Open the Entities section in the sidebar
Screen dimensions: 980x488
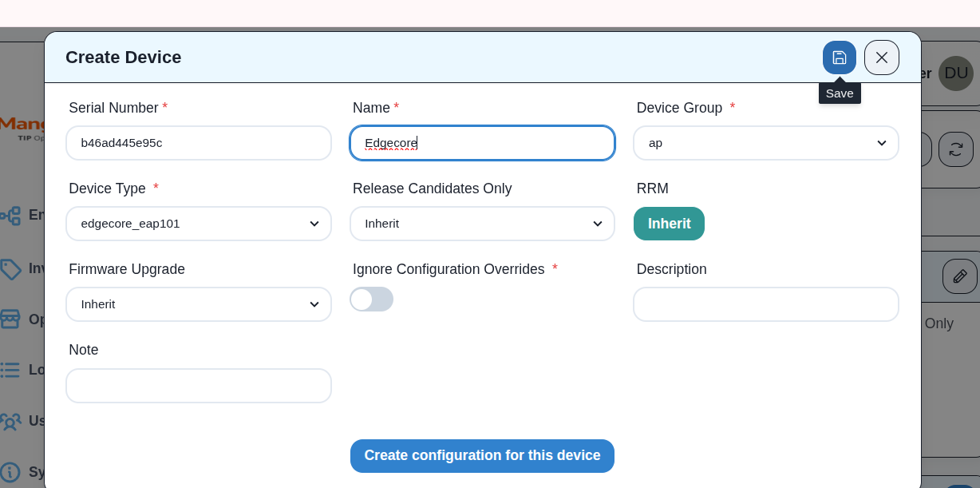coord(11,215)
